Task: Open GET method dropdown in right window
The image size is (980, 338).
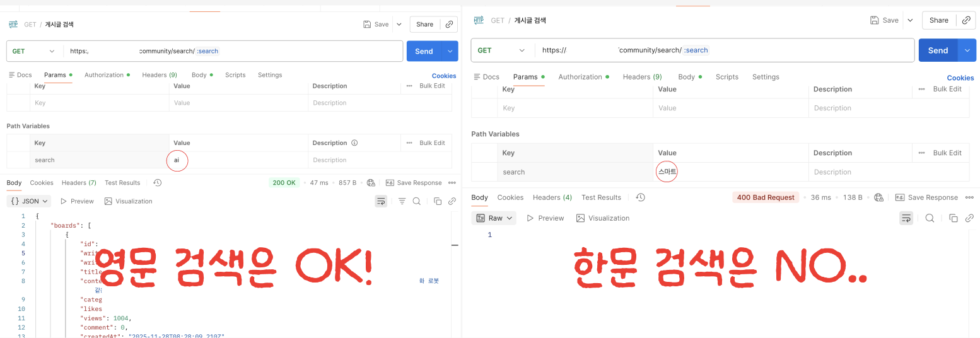Action: [503, 50]
